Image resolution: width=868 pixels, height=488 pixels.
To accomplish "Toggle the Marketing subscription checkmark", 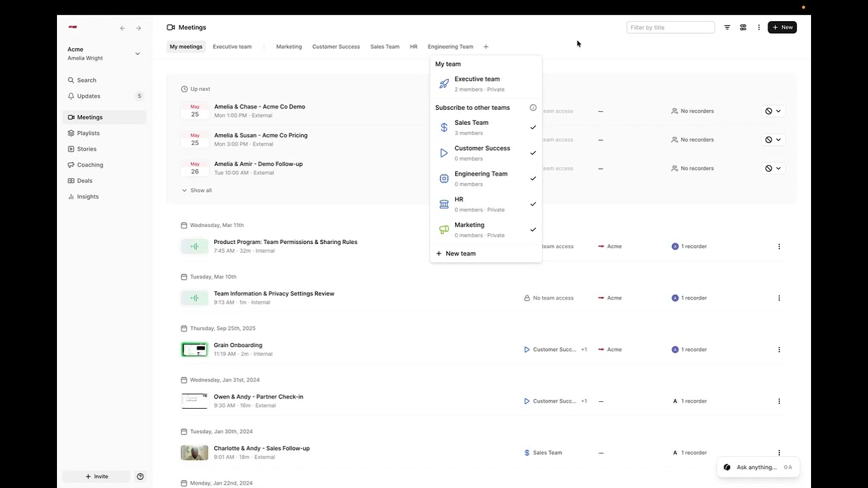I will pyautogui.click(x=533, y=230).
